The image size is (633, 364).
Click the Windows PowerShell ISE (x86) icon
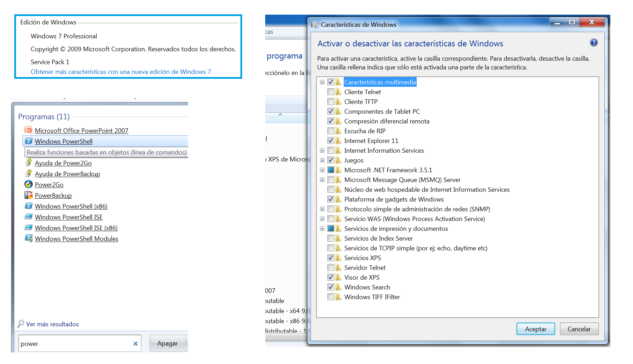click(x=29, y=228)
